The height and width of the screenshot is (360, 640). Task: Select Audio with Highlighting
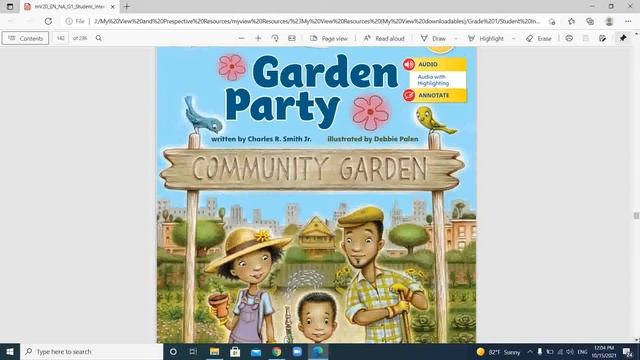433,80
